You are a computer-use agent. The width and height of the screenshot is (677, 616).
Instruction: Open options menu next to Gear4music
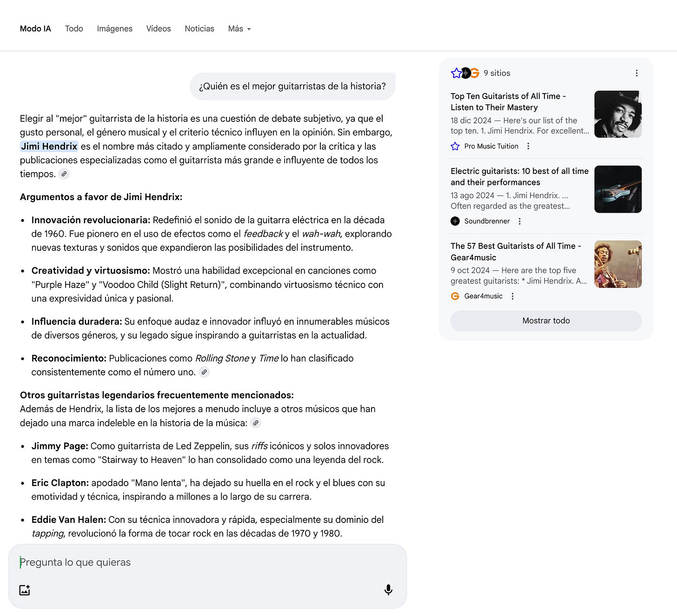click(x=513, y=296)
